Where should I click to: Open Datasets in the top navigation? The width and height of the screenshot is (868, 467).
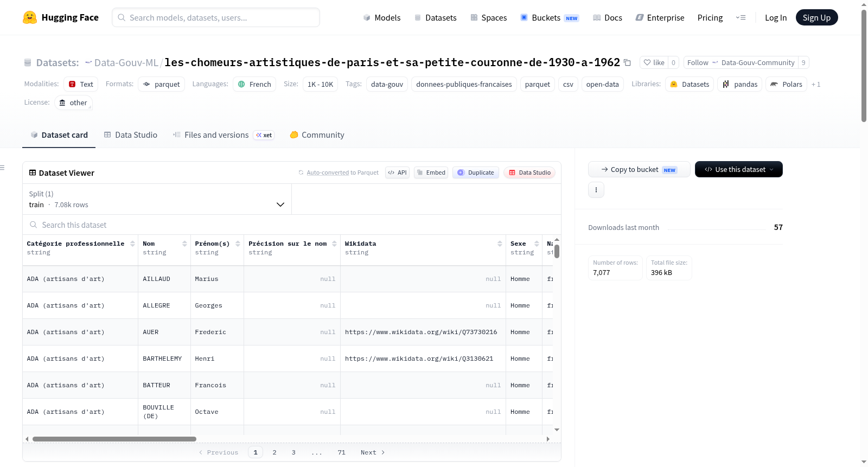[435, 17]
